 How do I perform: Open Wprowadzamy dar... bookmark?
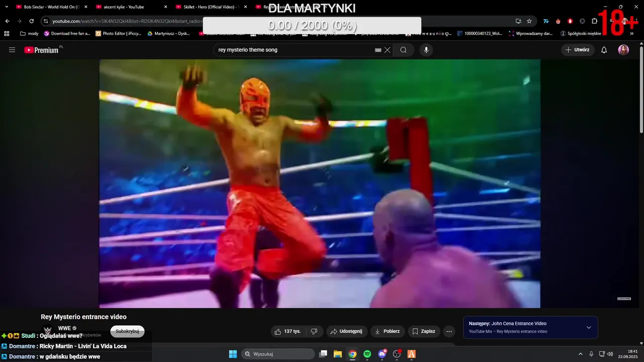point(531,34)
